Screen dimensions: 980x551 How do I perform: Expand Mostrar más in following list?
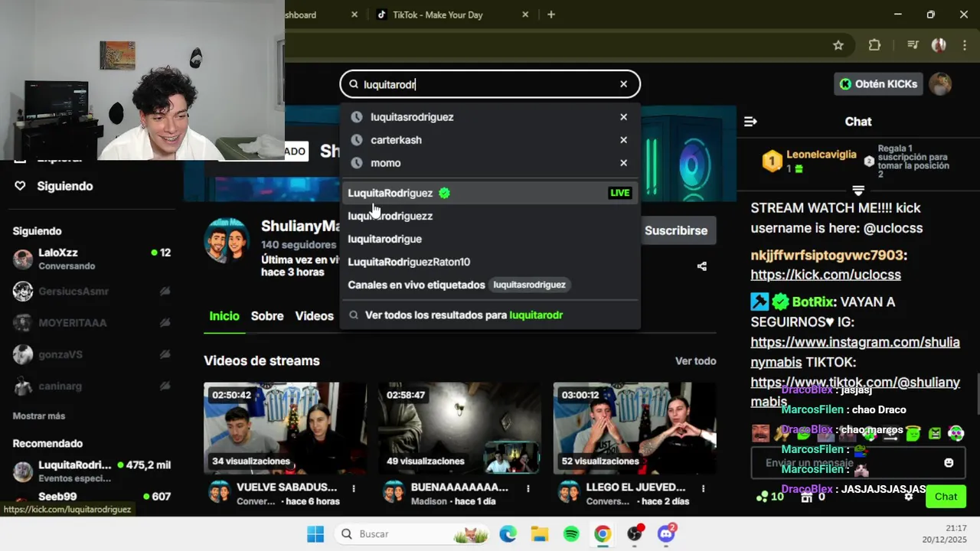pyautogui.click(x=39, y=416)
